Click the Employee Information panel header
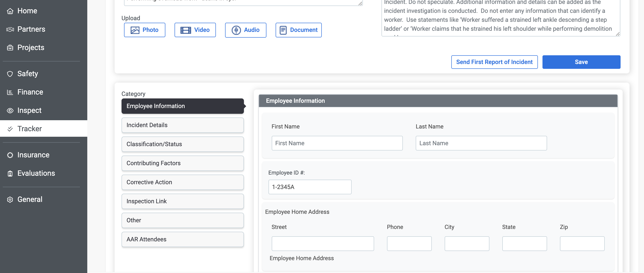This screenshot has height=273, width=644. coord(438,101)
